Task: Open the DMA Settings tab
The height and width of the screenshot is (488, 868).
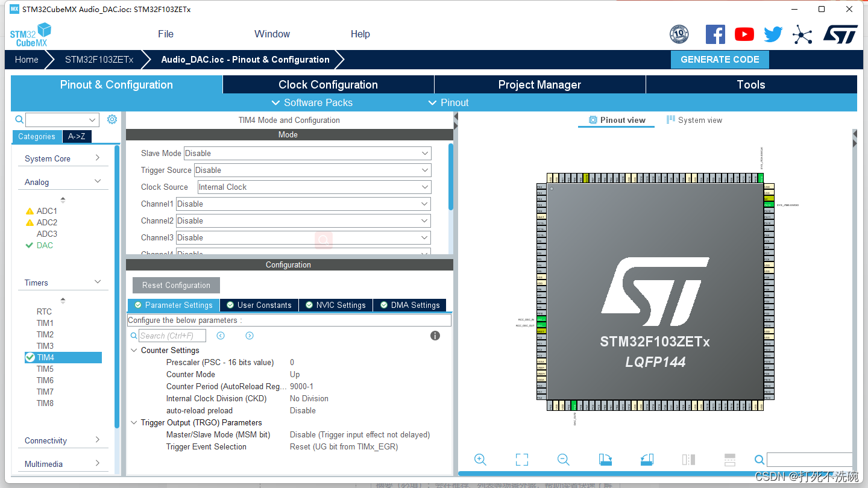Action: [410, 305]
